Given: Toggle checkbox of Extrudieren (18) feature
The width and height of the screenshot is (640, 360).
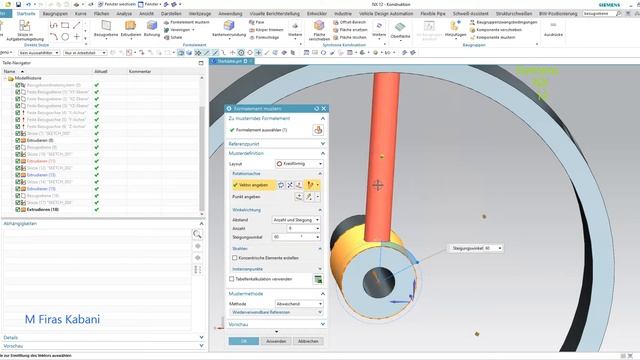Looking at the screenshot, I should point(18,209).
